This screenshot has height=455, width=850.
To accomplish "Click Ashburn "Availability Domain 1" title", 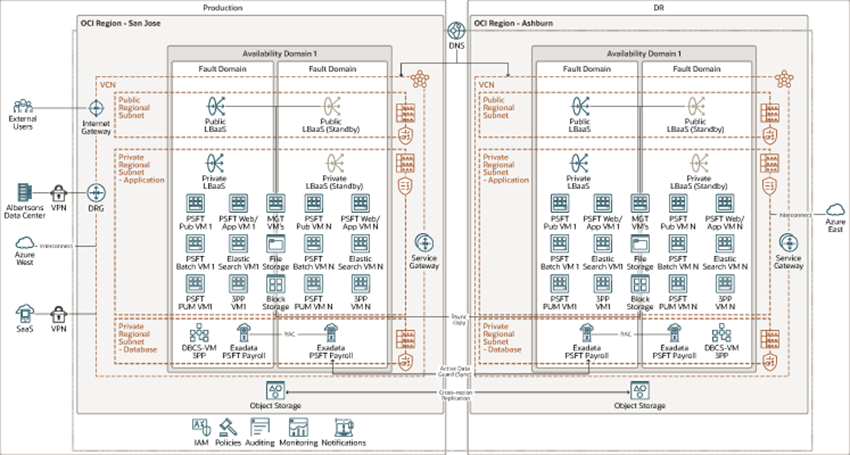I will click(x=643, y=54).
